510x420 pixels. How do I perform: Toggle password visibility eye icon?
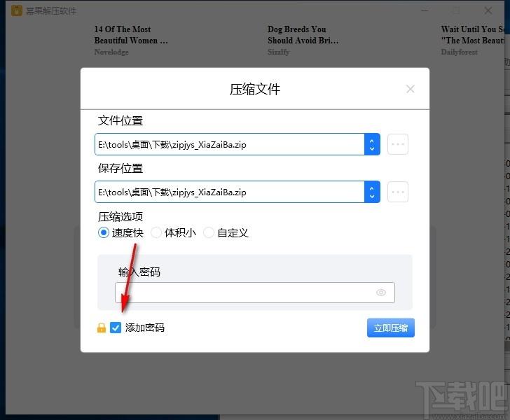381,293
